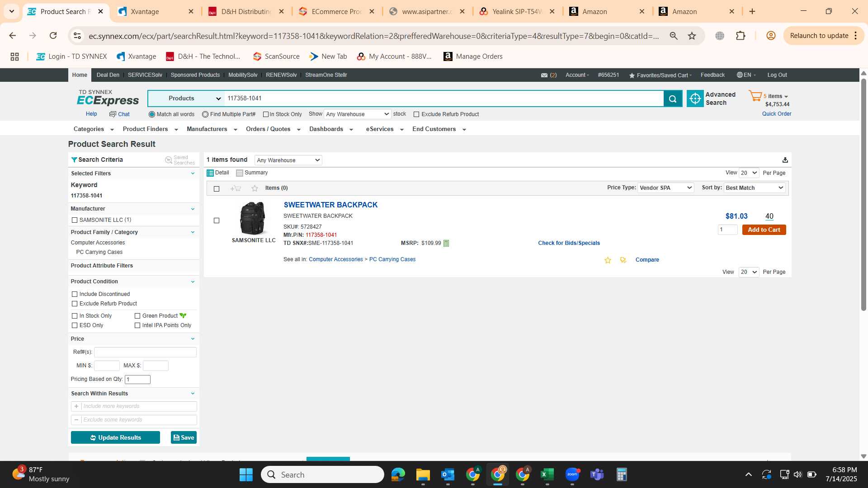Open browser extensions puzzle icon

click(x=741, y=36)
